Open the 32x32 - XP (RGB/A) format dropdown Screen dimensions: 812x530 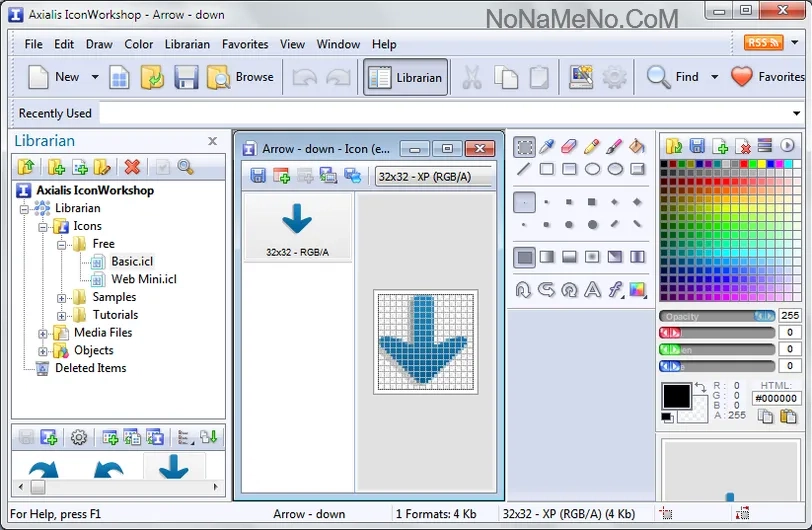(435, 177)
